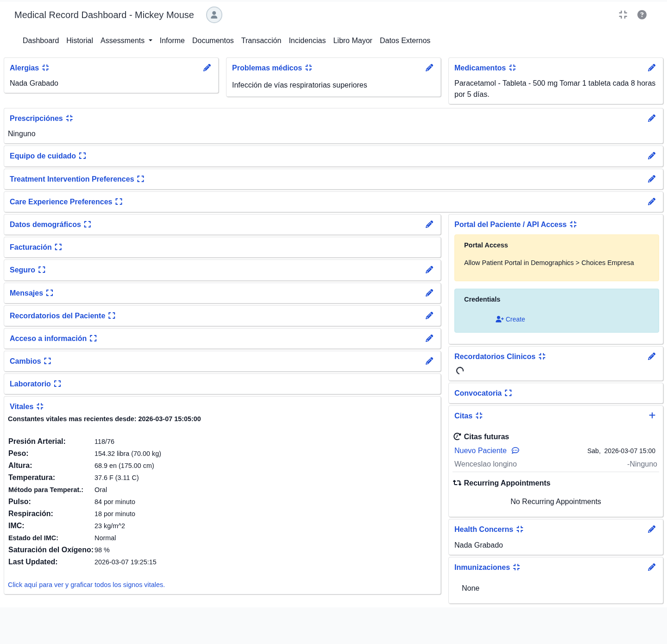Open the Nuevo Paciente appointment entry

tap(480, 451)
